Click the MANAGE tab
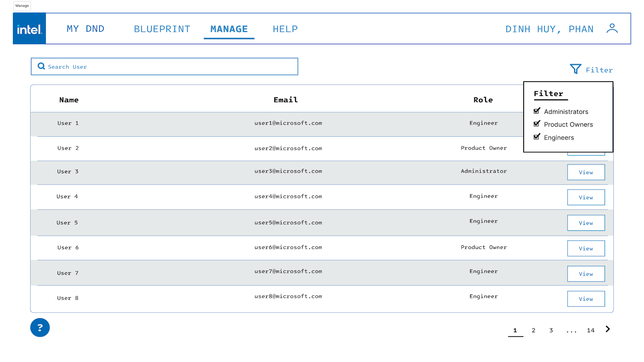644x362 pixels. point(229,29)
